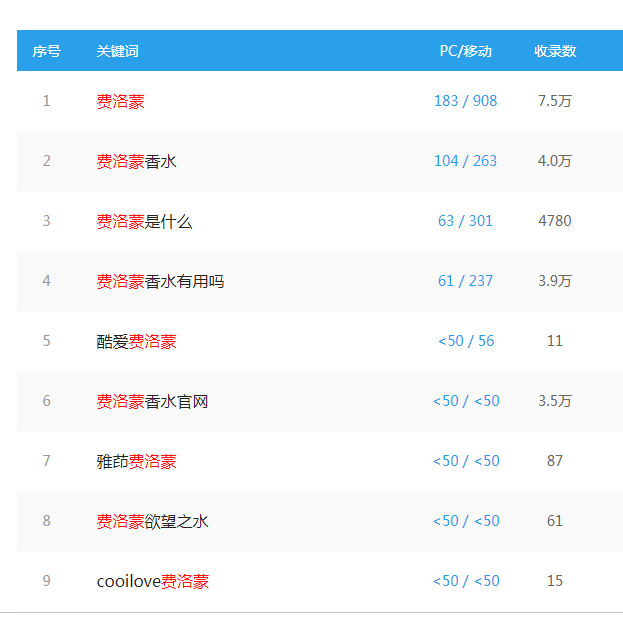Screen dimensions: 623x618
Task: Click row number 2
Action: click(46, 161)
